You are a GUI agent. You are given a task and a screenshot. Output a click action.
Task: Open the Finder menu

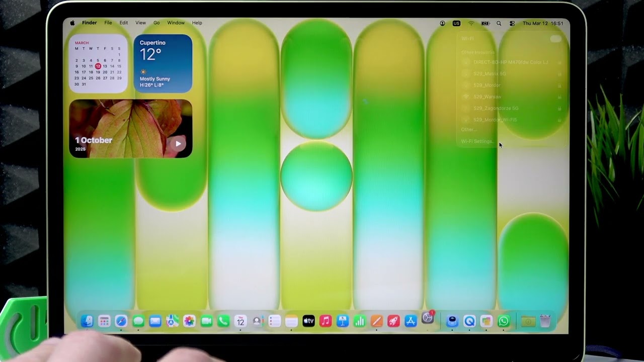pos(90,23)
